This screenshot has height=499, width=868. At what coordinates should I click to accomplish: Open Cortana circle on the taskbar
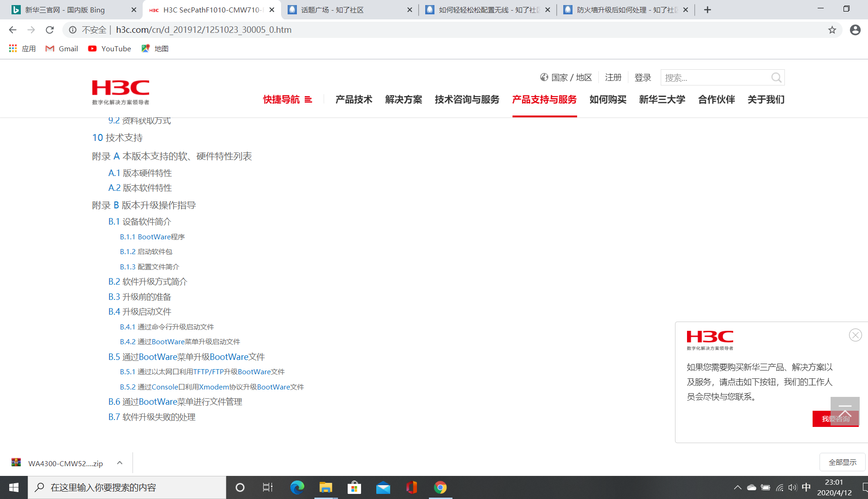240,487
